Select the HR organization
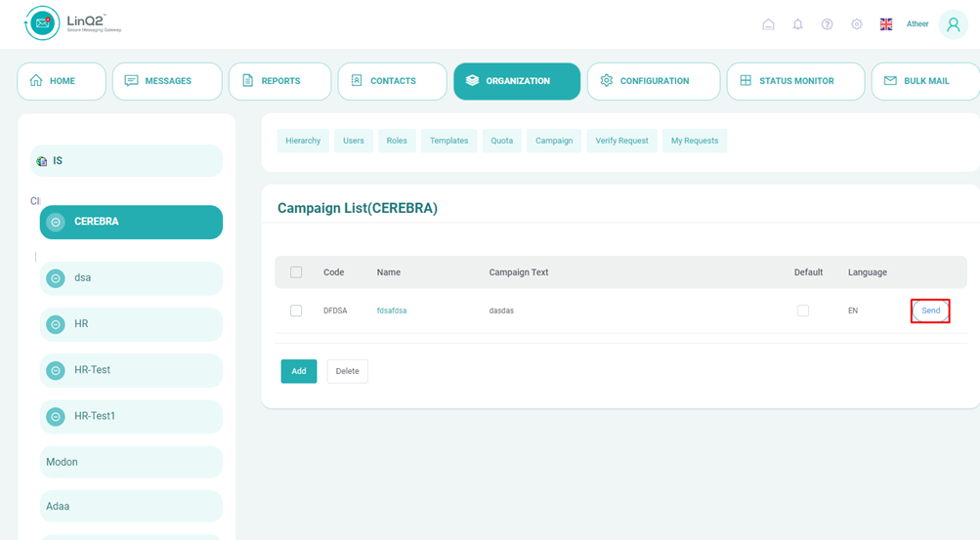980x540 pixels. [131, 324]
